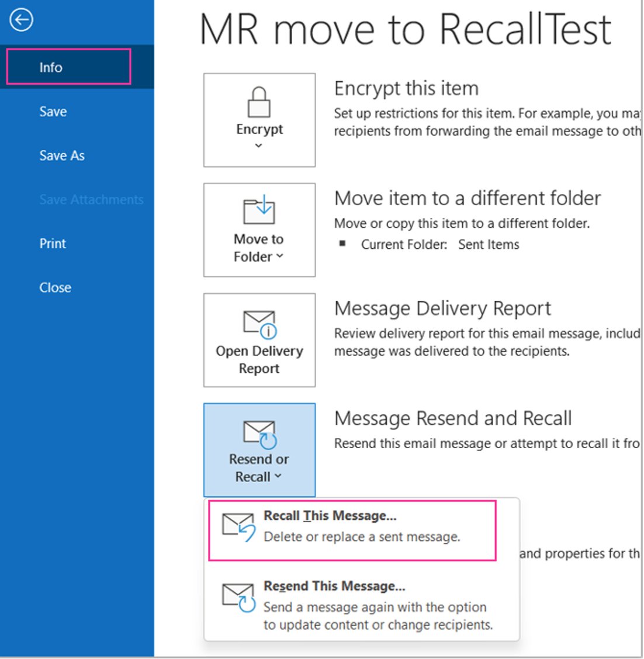Click the highlighted Resend or Recall tile
The width and height of the screenshot is (644, 659).
(x=259, y=449)
